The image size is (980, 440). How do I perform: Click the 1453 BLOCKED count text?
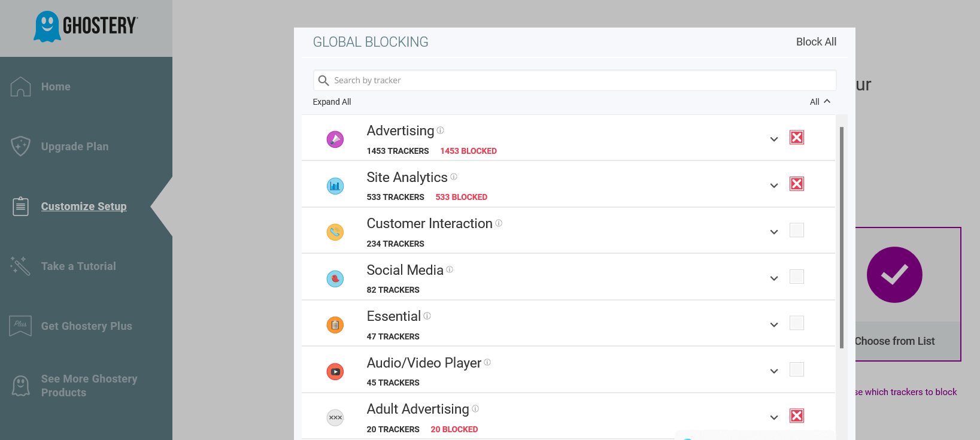[x=468, y=151]
